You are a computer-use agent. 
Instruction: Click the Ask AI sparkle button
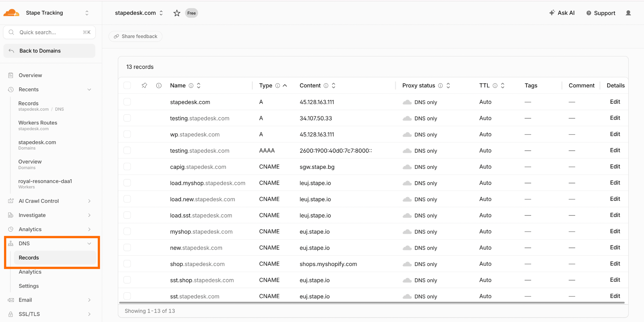coord(562,13)
